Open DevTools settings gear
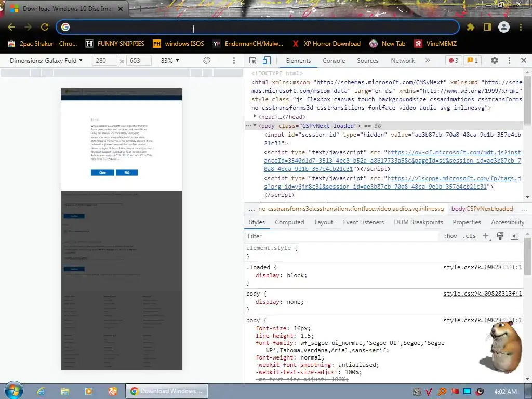The image size is (532, 399). point(495,60)
